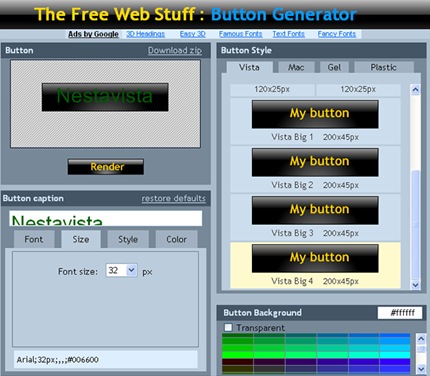
Task: Switch to the Font caption tab
Action: click(34, 239)
